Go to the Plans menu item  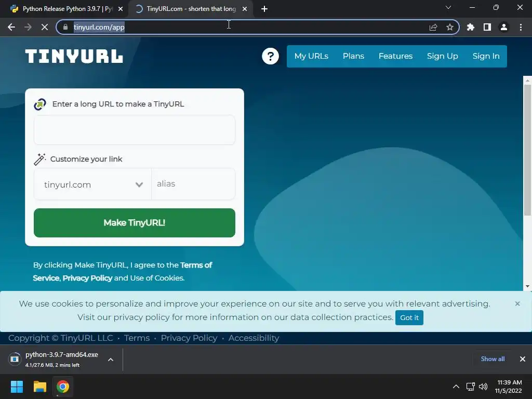(353, 56)
